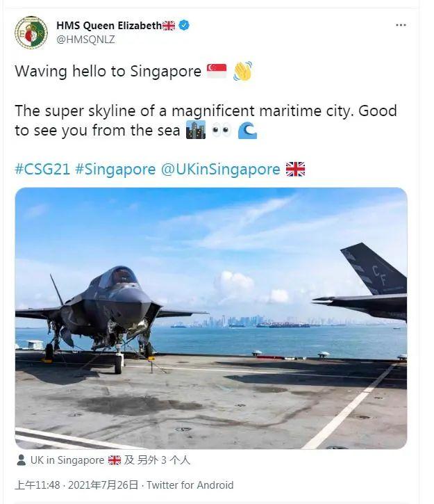
Task: Open the Twitter for Android source link
Action: click(x=190, y=485)
